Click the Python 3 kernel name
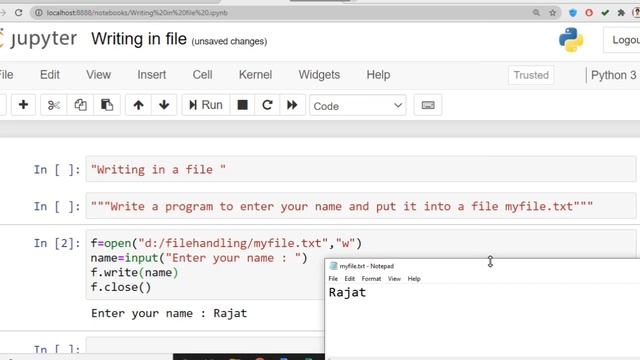Viewport: 640px width, 360px height. (613, 75)
